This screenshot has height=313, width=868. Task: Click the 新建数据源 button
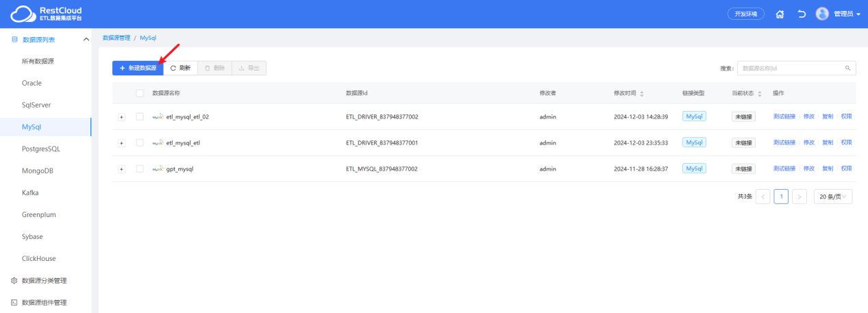(x=138, y=68)
